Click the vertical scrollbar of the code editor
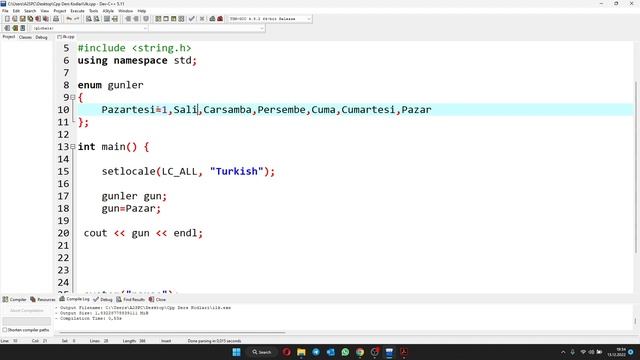The height and width of the screenshot is (360, 640). pyautogui.click(x=636, y=167)
